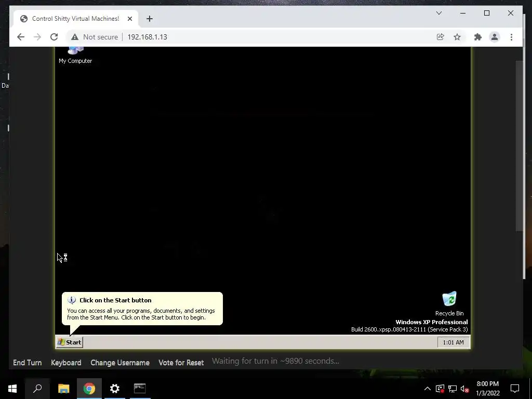The height and width of the screenshot is (399, 532).
Task: Click the network tray icon
Action: tap(453, 389)
